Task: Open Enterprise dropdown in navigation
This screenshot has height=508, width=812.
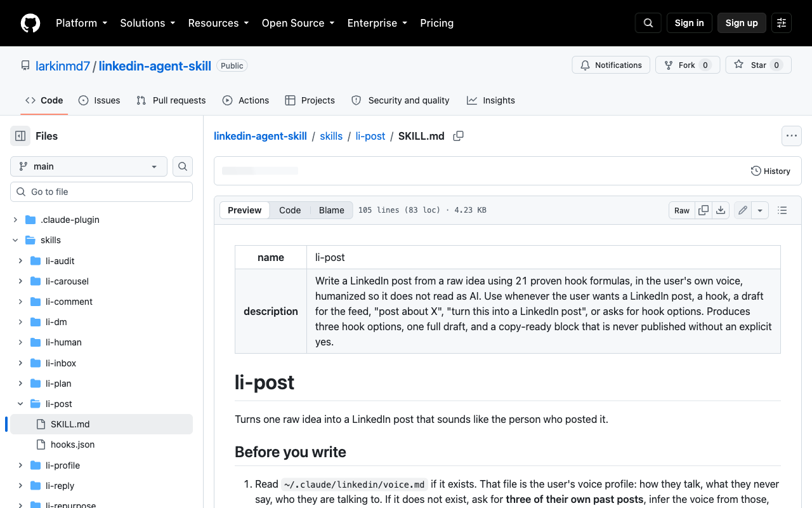Action: (x=377, y=23)
